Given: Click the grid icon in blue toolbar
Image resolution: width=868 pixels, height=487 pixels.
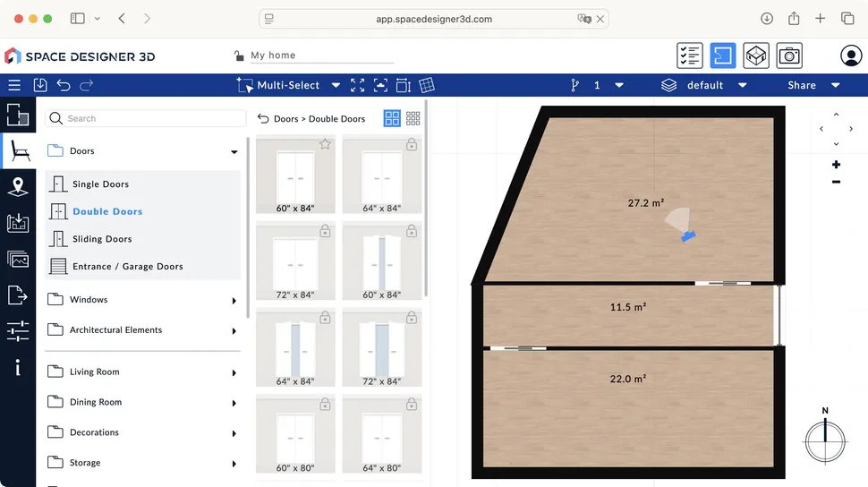Looking at the screenshot, I should point(427,85).
